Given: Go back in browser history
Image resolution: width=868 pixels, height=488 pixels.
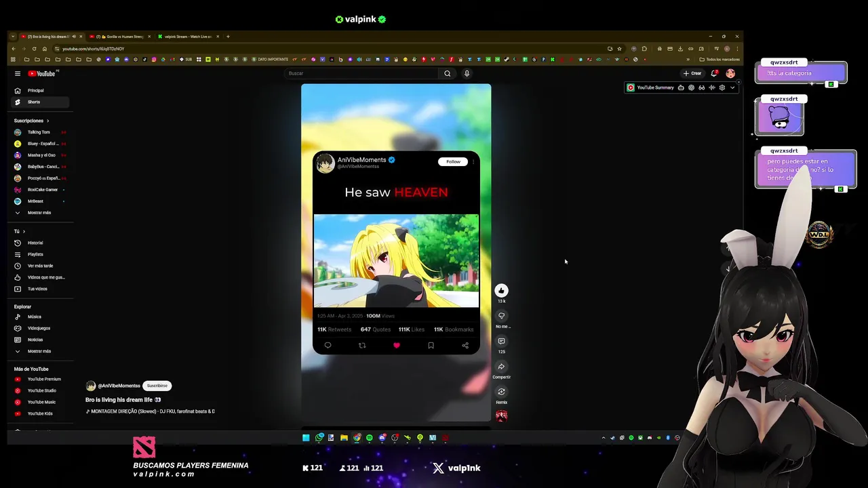Looking at the screenshot, I should pos(13,49).
